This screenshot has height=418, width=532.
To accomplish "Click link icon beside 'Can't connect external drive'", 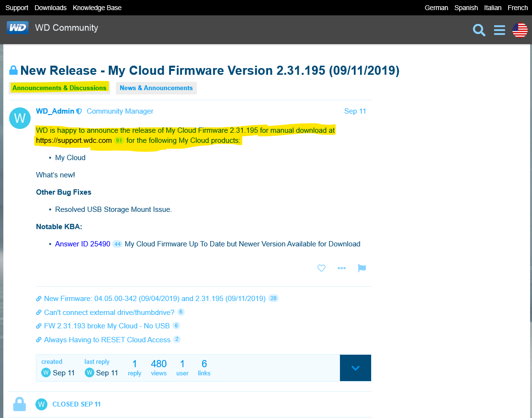I will 39,313.
